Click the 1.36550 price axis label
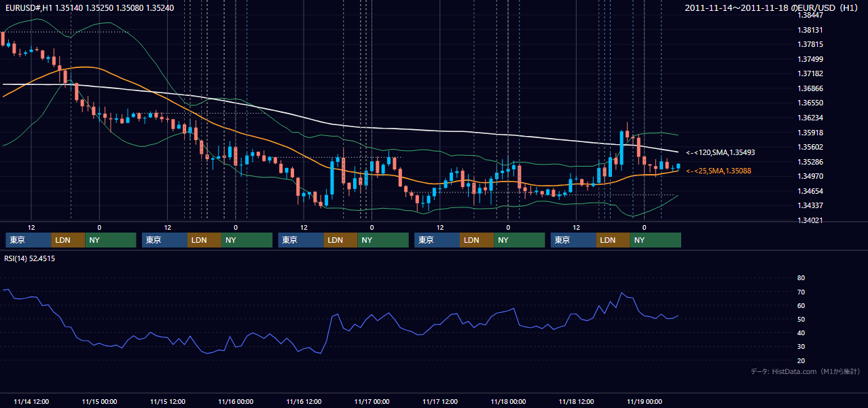Image resolution: width=868 pixels, height=408 pixels. (810, 103)
